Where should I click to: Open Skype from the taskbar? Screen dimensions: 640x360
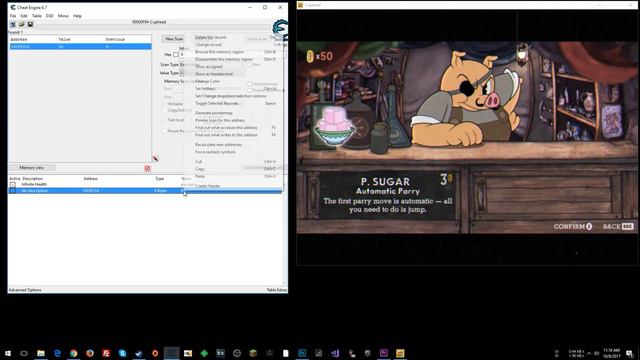point(122,353)
